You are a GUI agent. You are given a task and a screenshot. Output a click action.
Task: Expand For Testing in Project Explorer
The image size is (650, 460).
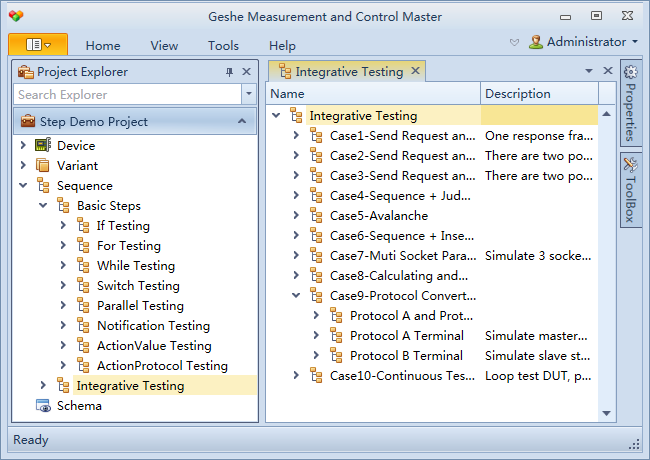coord(63,245)
